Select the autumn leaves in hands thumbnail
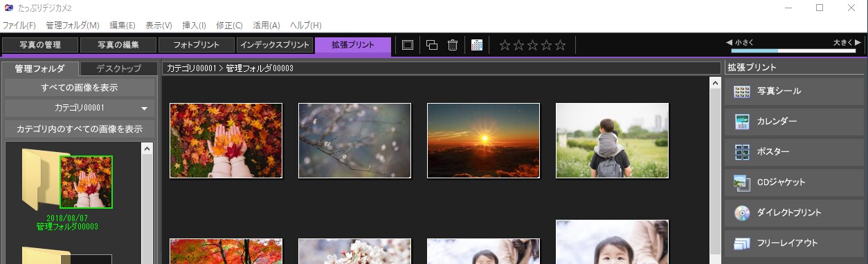The height and width of the screenshot is (264, 868). [x=226, y=140]
